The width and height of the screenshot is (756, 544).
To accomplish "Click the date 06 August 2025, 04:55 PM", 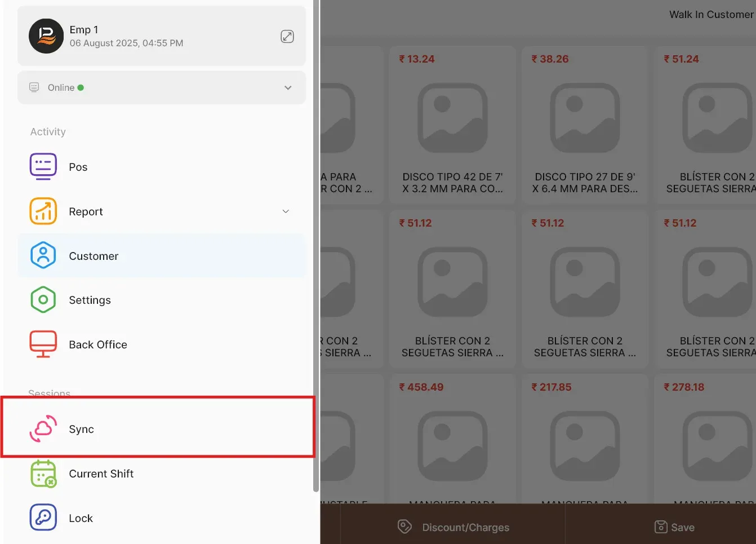I will click(126, 43).
